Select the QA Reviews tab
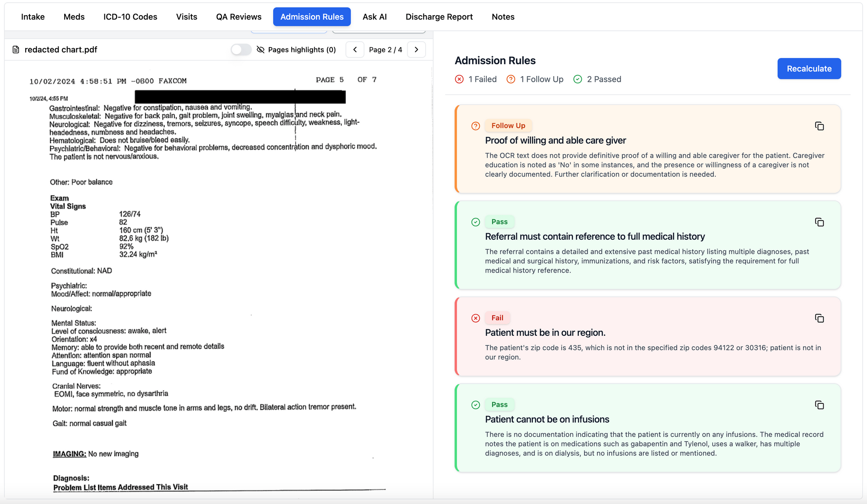 [238, 17]
